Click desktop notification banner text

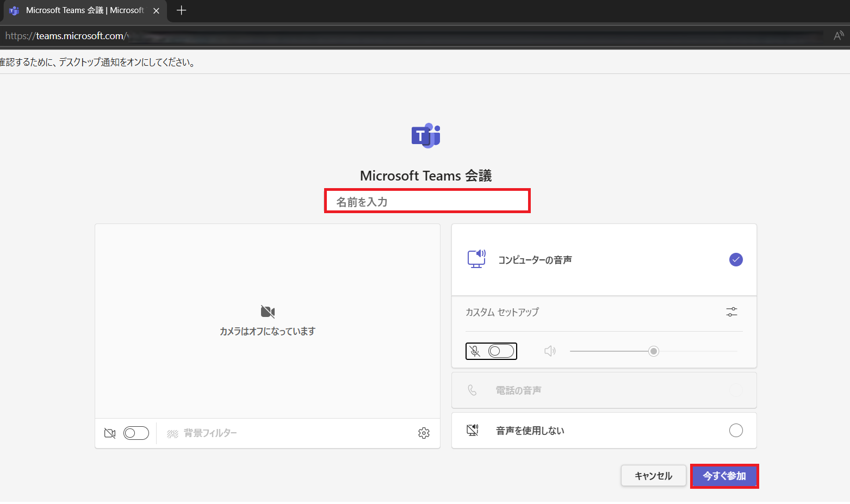point(98,63)
